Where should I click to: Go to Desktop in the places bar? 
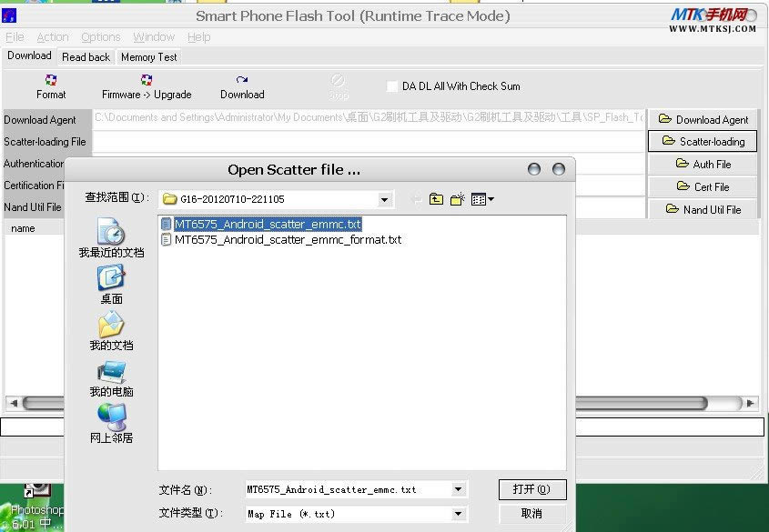111,285
